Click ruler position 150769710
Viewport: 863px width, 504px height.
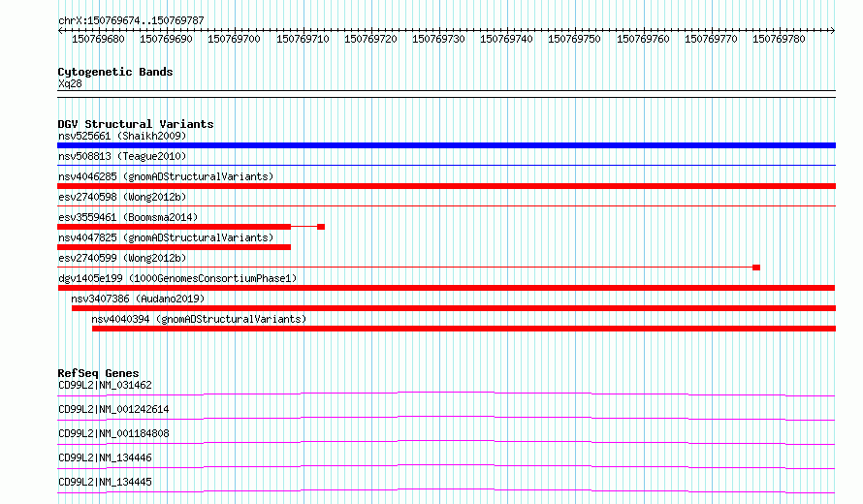pyautogui.click(x=303, y=39)
